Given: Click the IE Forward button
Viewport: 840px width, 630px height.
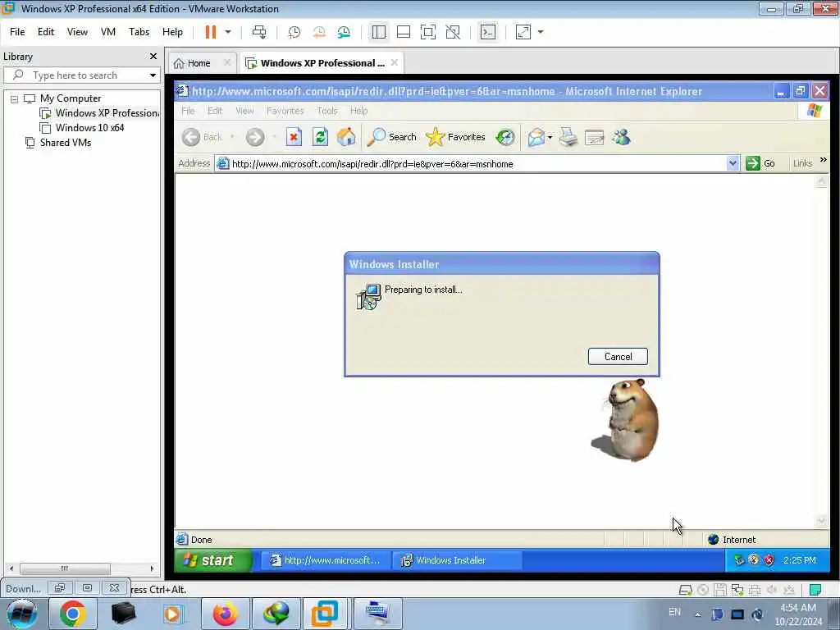Looking at the screenshot, I should click(256, 138).
